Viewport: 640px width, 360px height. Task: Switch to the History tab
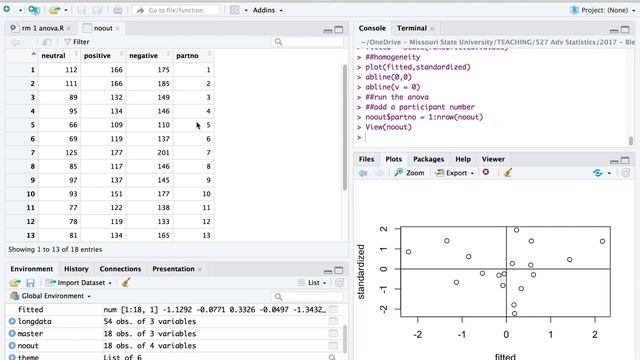click(x=76, y=269)
